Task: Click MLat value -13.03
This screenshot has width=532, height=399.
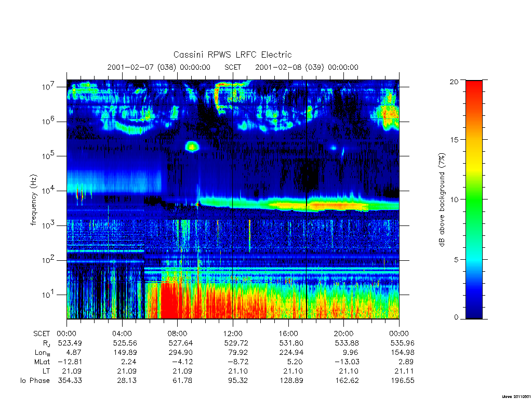Action: [347, 362]
